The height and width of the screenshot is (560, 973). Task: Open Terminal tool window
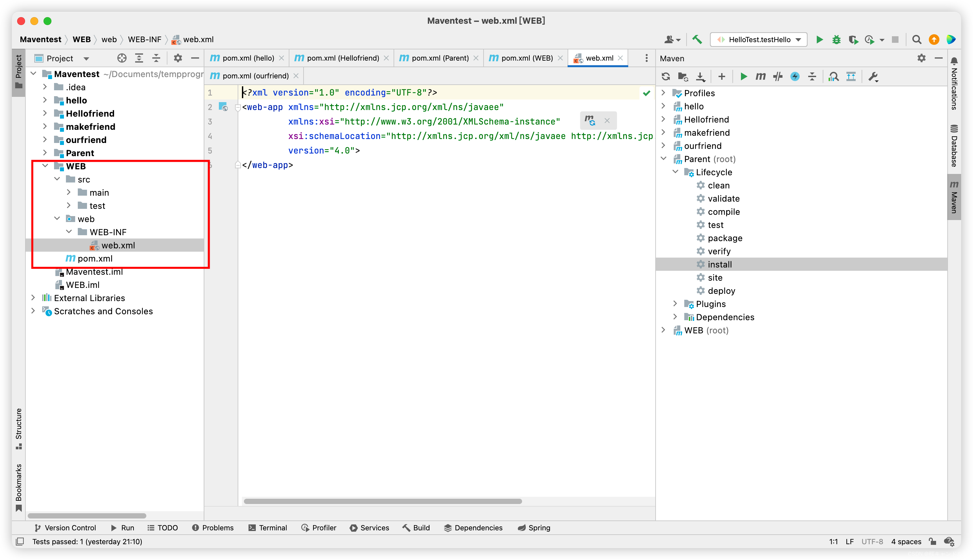coord(268,528)
